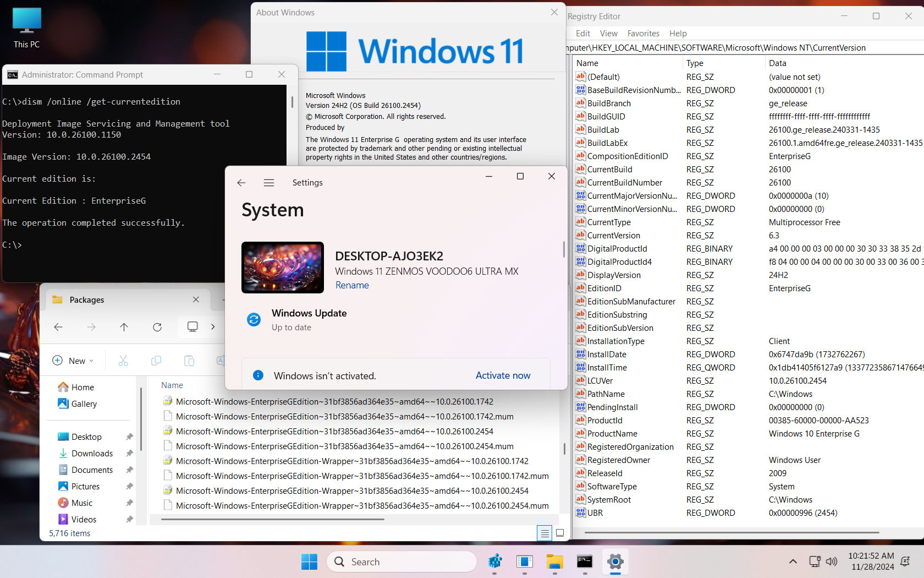Refresh the Packages folder
924x578 pixels.
pos(157,327)
